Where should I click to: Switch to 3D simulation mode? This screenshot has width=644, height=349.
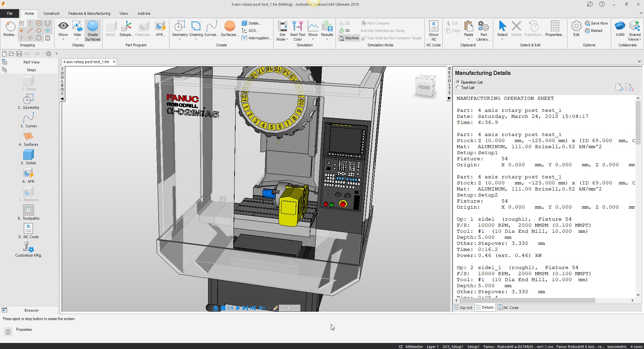click(345, 31)
